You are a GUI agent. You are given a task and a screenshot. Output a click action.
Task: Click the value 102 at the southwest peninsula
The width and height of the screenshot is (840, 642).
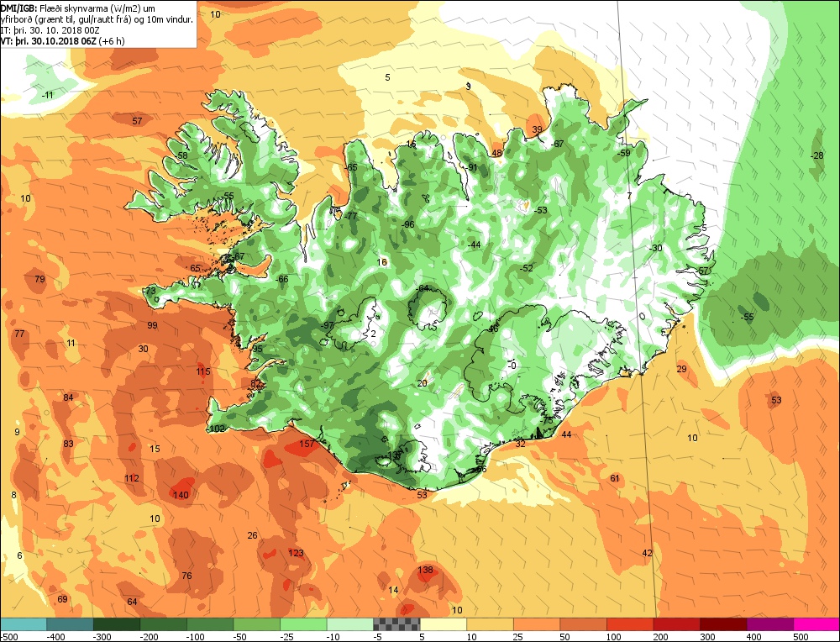click(x=217, y=429)
